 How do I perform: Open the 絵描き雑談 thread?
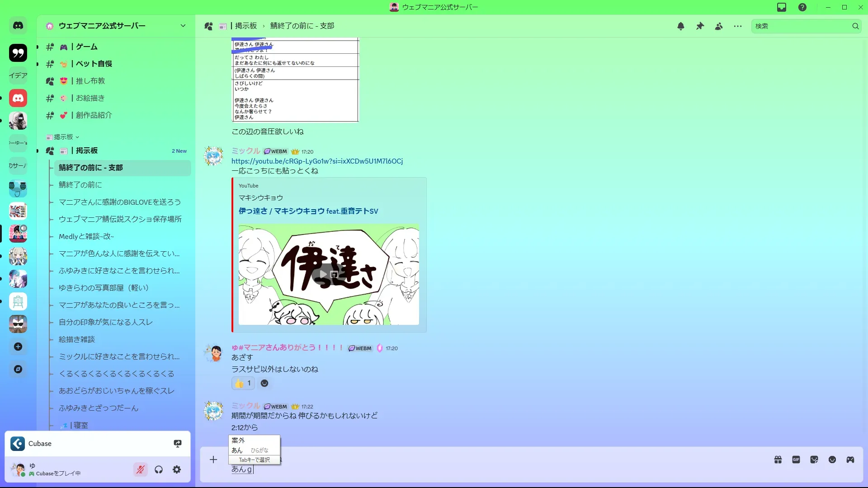[77, 339]
